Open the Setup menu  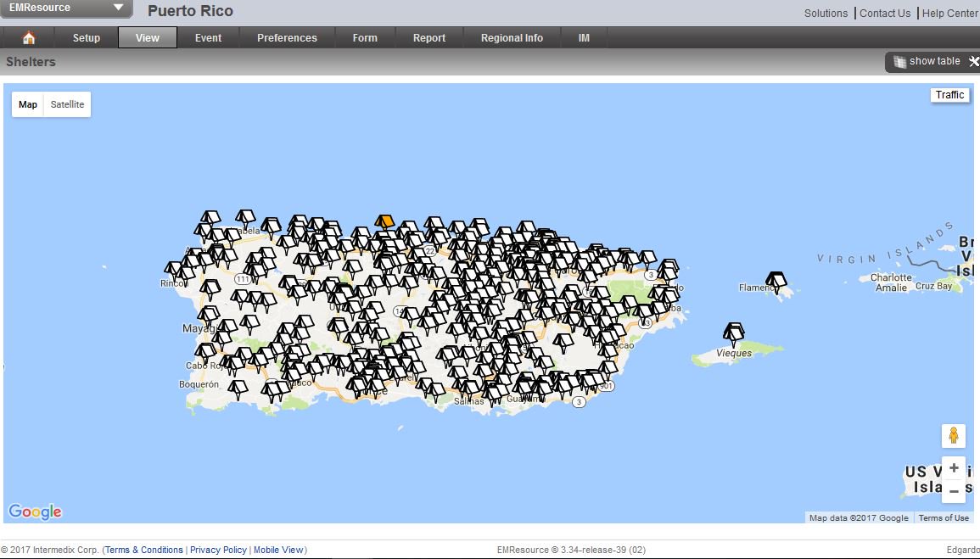[87, 38]
